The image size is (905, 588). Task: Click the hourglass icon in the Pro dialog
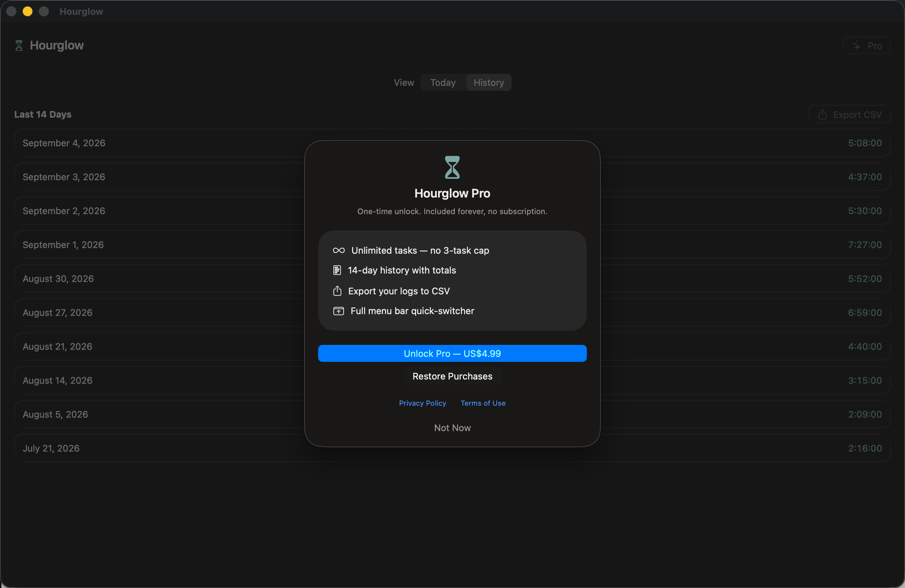[x=452, y=167]
